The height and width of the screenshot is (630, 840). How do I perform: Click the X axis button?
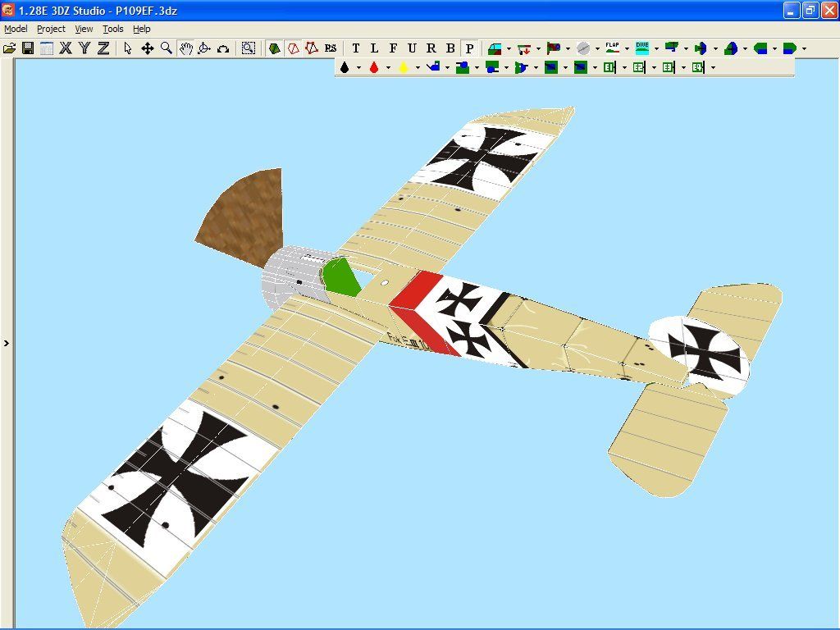tap(66, 48)
